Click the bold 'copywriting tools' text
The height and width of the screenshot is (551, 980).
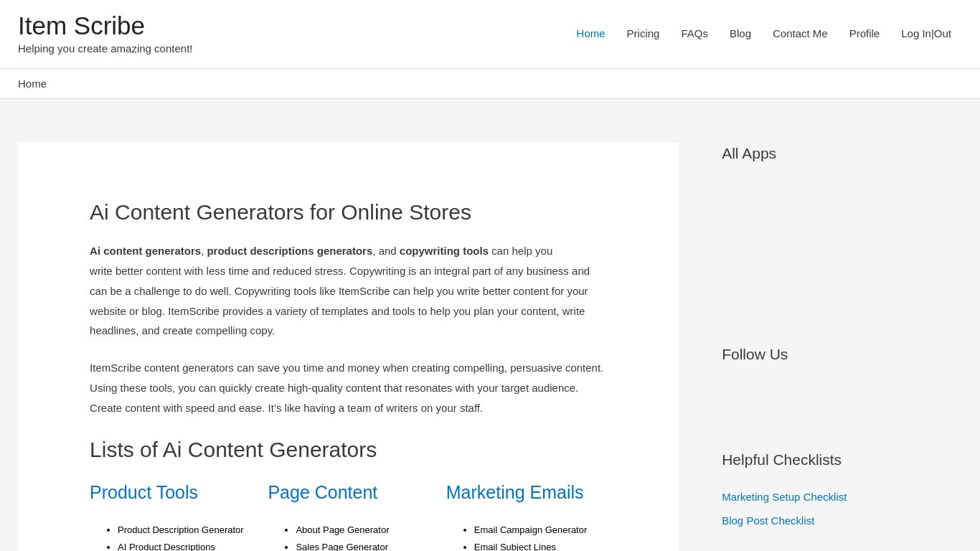click(x=444, y=251)
